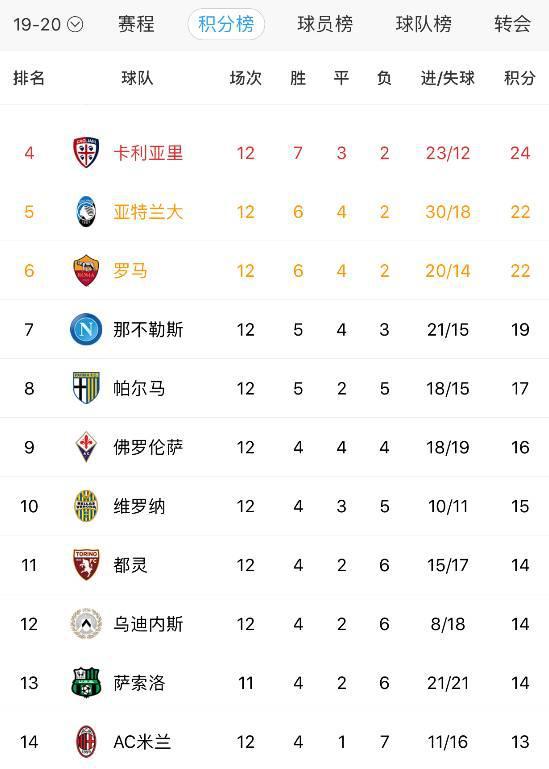Viewport: 549px width, 769px height.
Task: Tap the Torino bull crest
Action: [86, 564]
